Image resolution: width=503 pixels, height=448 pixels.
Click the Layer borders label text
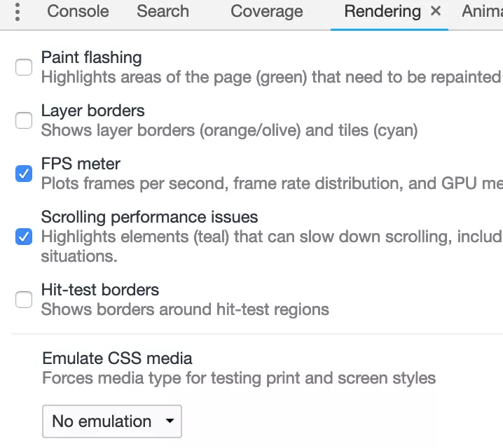92,111
